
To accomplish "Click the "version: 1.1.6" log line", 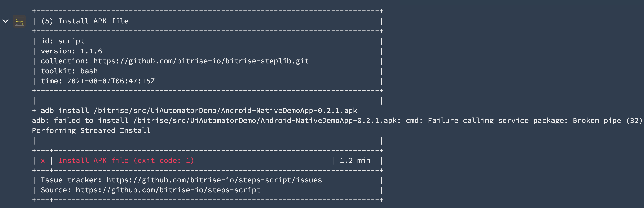I will click(71, 51).
